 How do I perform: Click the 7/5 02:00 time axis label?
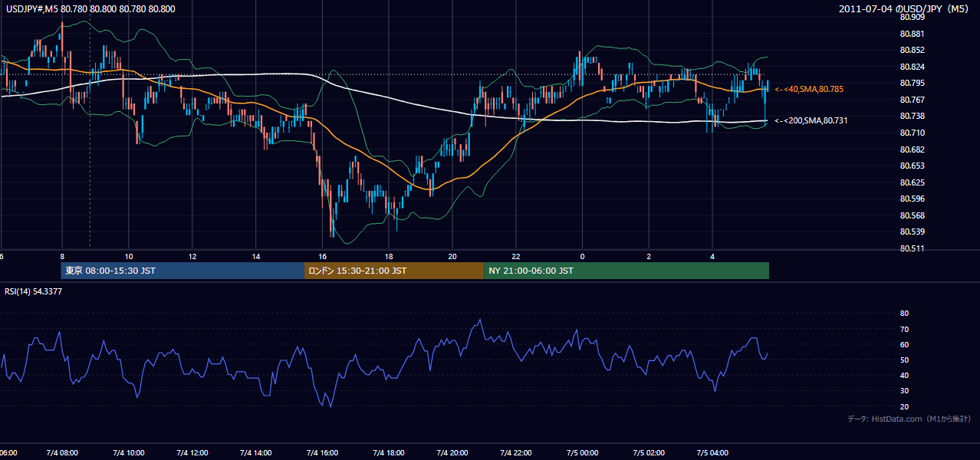pyautogui.click(x=647, y=453)
